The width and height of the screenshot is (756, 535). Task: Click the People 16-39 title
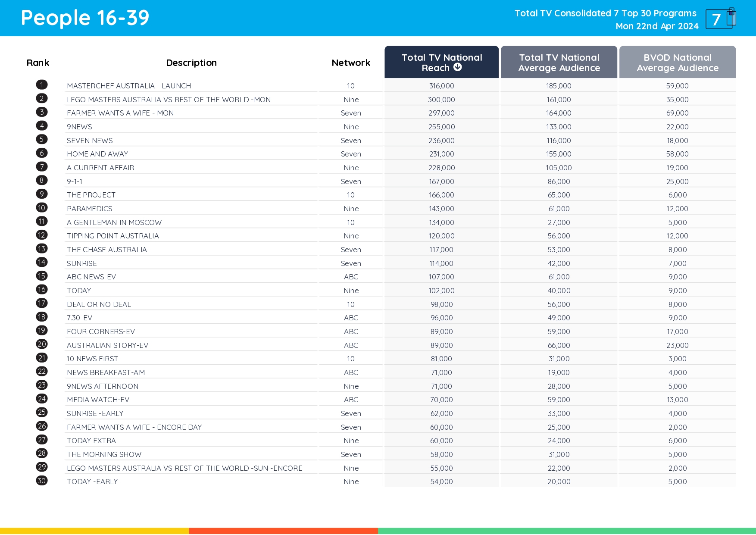point(85,18)
